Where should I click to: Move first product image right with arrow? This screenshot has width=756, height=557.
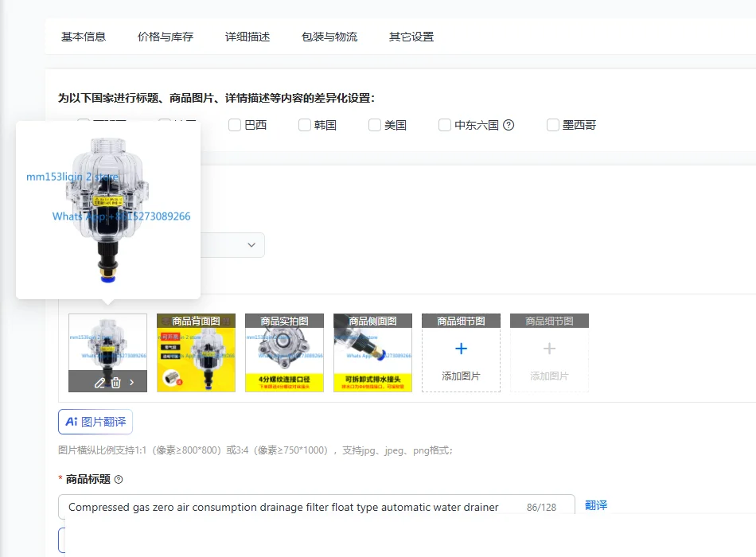point(131,383)
